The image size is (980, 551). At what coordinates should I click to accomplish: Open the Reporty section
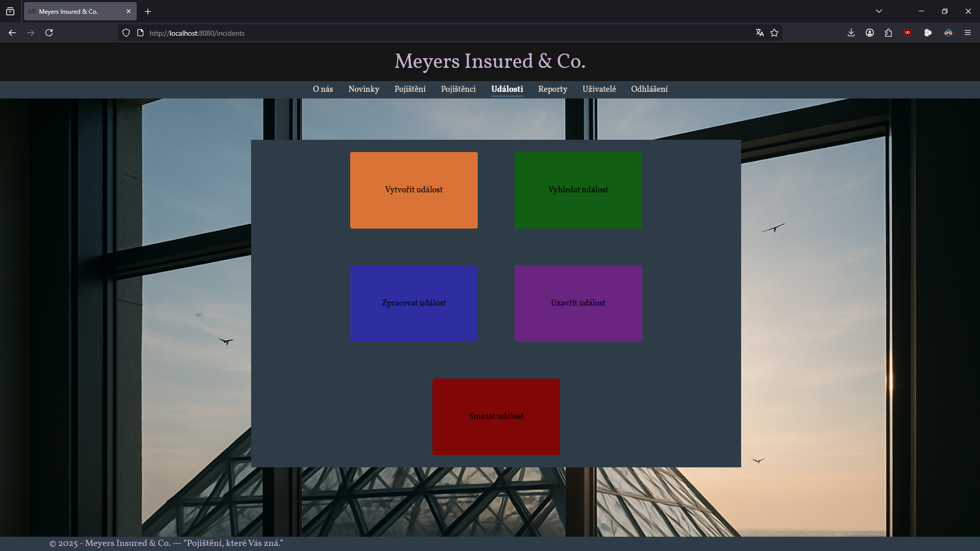[552, 89]
